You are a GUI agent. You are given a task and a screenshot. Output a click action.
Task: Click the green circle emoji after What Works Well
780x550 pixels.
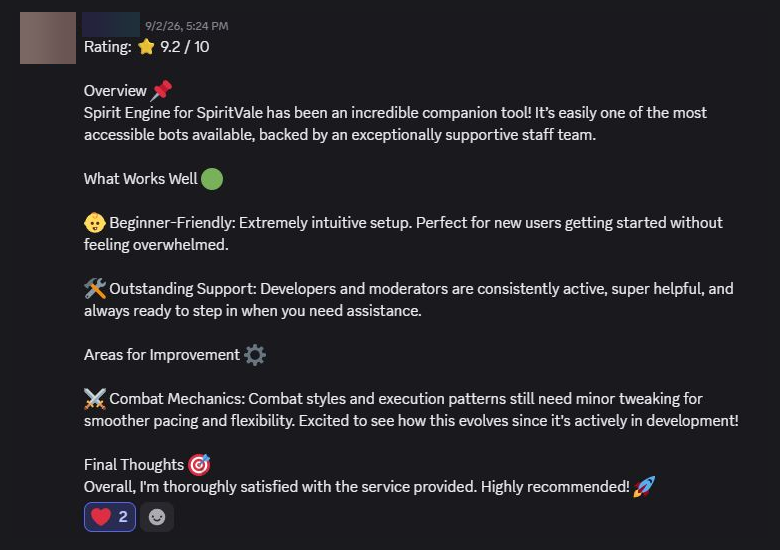(212, 179)
